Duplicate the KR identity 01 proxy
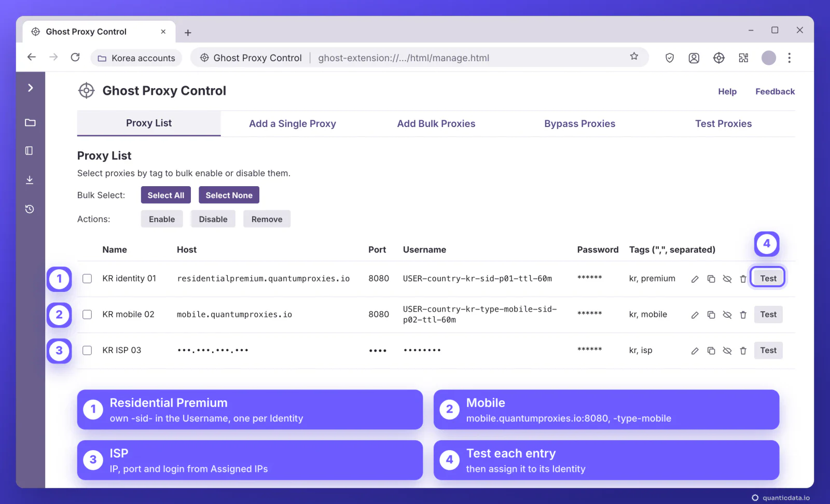Image resolution: width=830 pixels, height=504 pixels. click(711, 279)
